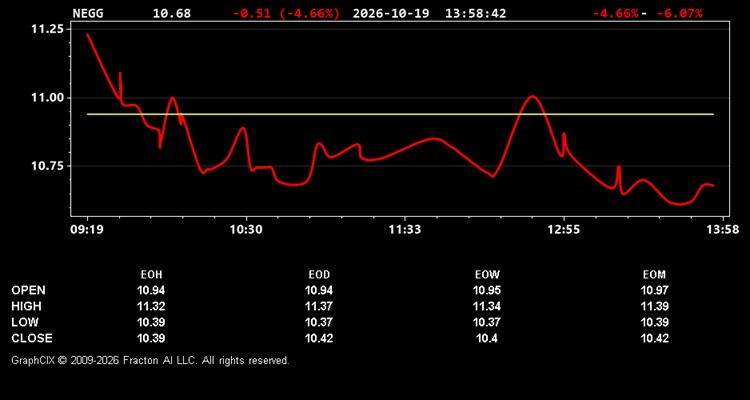Viewport: 750px width, 400px height.
Task: Select EOW close value 10.4
Action: (487, 338)
